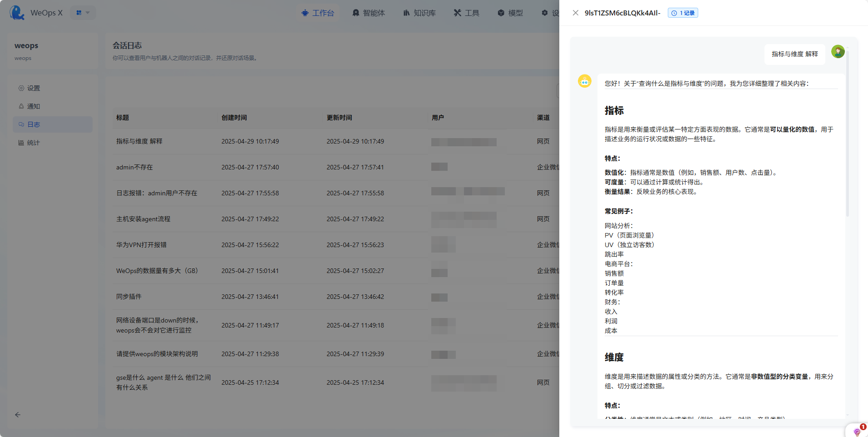
Task: Open the log row 主机安装agent流程
Action: 336,219
